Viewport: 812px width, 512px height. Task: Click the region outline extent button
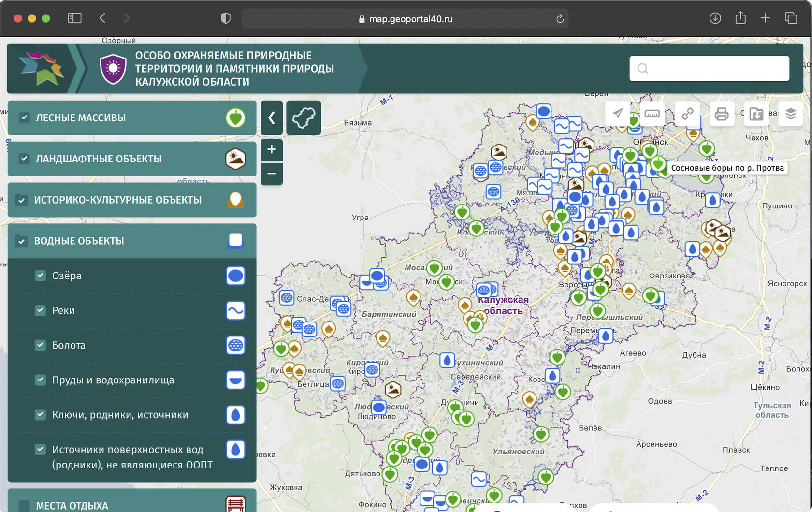[304, 117]
